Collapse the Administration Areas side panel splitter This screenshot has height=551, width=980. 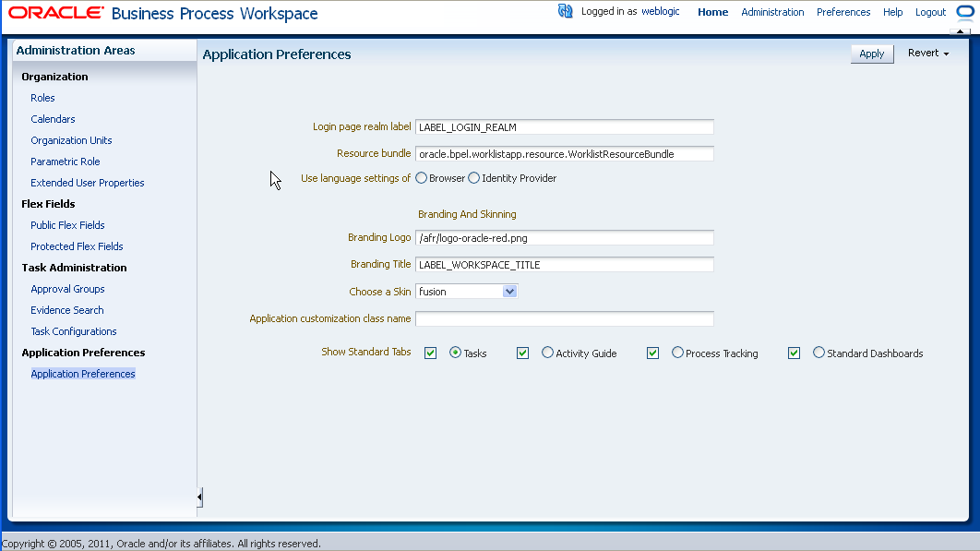199,497
